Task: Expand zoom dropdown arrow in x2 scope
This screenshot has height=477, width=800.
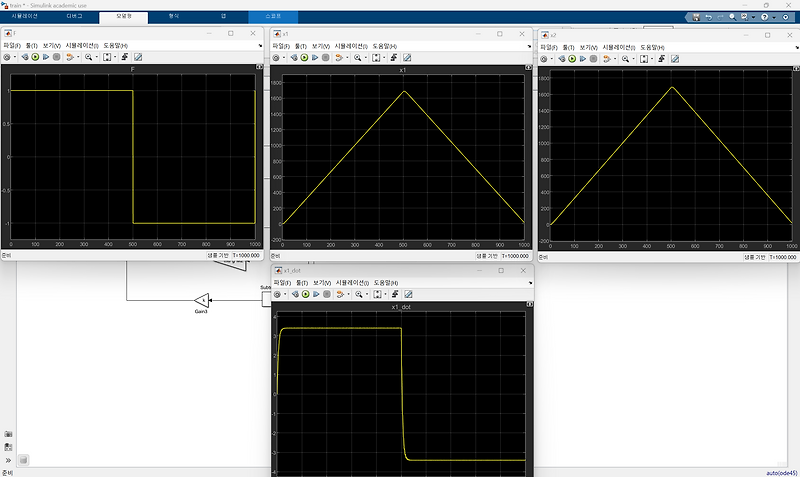Action: point(634,59)
